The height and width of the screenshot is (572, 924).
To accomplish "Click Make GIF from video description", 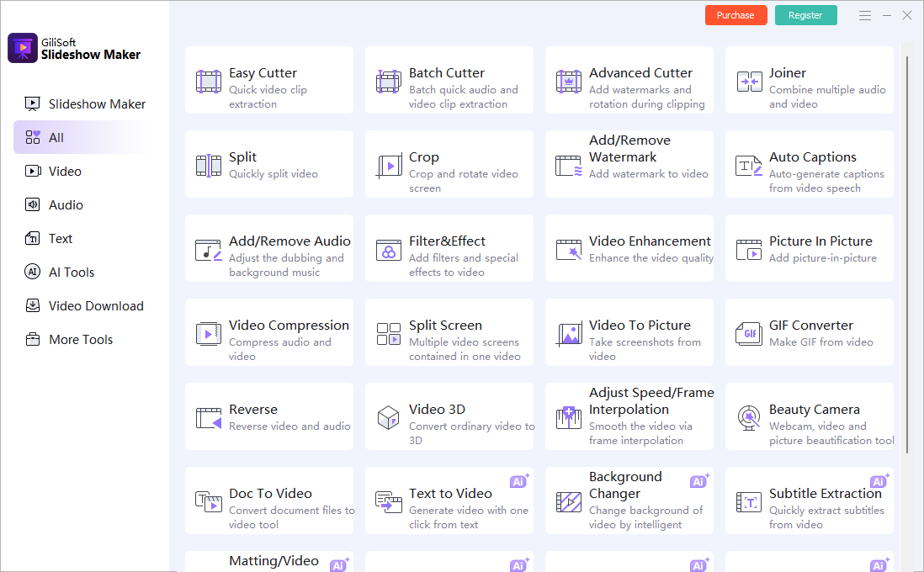I will pos(820,342).
